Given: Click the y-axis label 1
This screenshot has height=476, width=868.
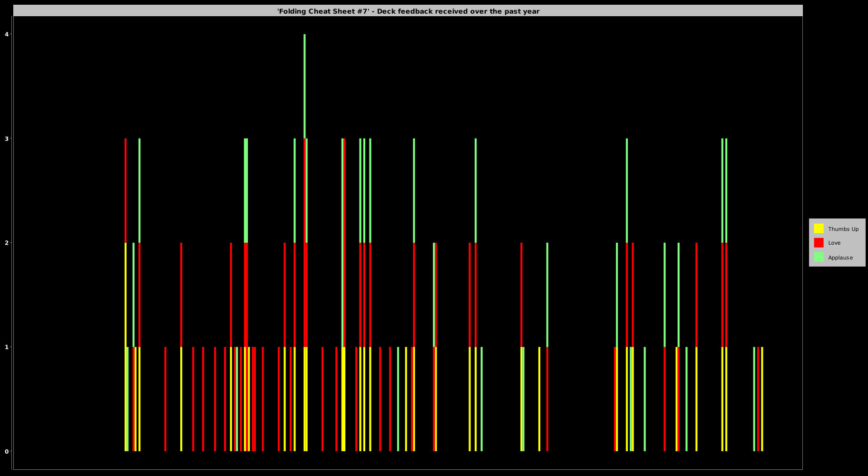Looking at the screenshot, I should (x=7, y=347).
